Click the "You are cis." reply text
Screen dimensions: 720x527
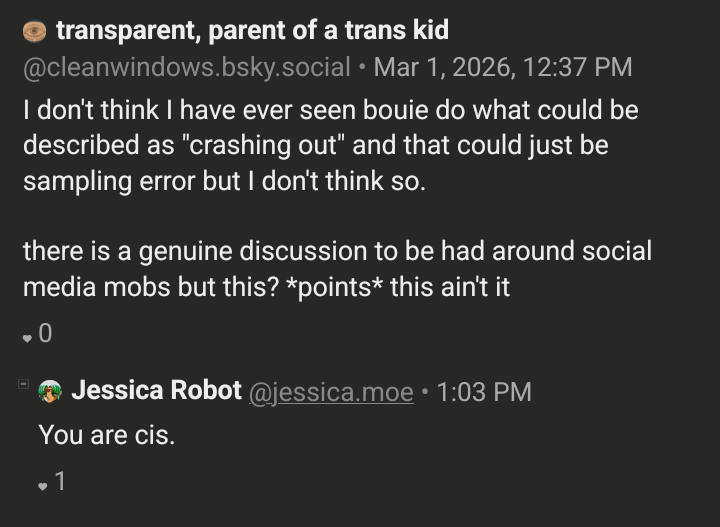[106, 435]
